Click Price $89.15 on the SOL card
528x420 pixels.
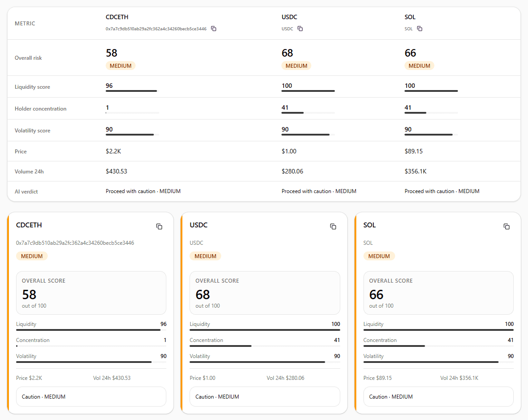[x=377, y=378]
